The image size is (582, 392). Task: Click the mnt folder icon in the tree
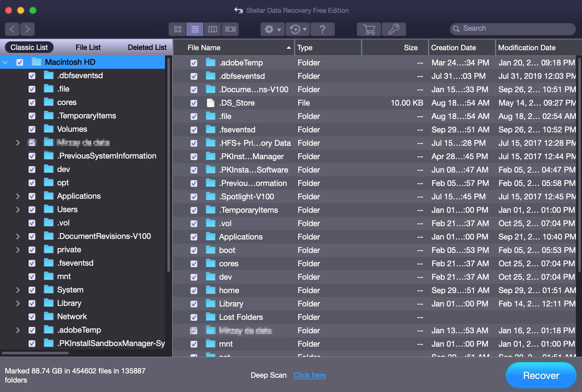(x=49, y=276)
